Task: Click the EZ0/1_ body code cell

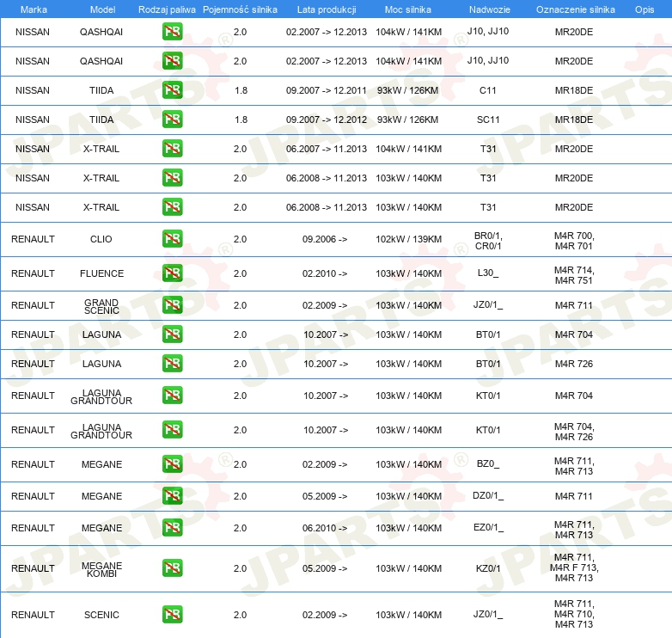Action: pyautogui.click(x=488, y=527)
